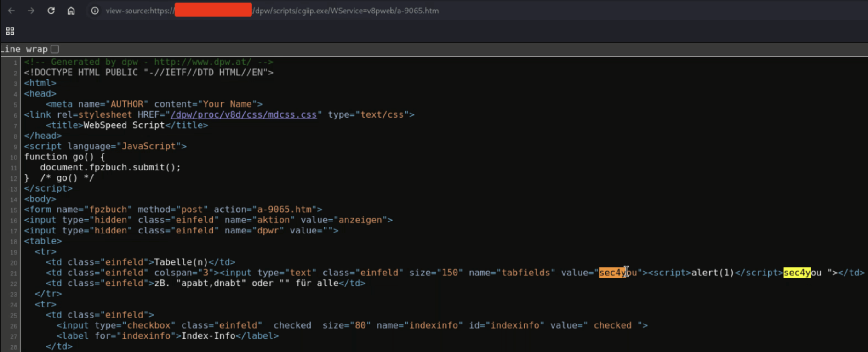Click the hidden input 'aktion' line
The width and height of the screenshot is (868, 352).
click(208, 221)
